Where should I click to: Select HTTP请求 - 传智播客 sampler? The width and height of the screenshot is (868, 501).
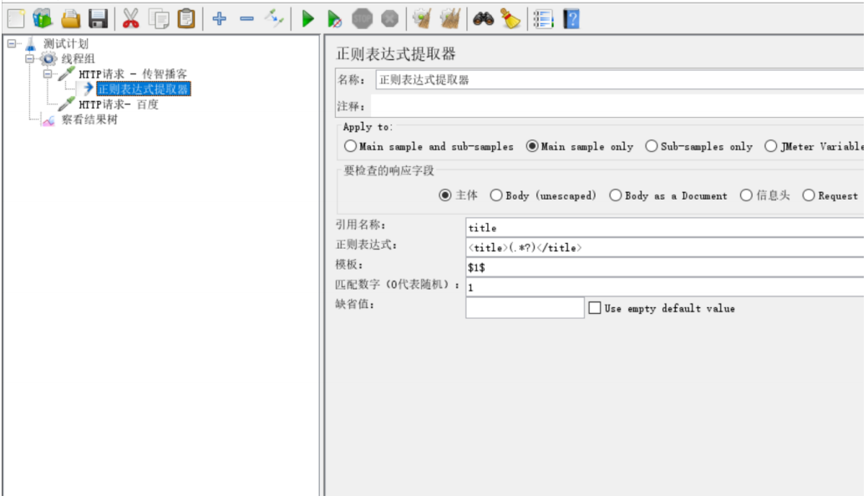click(x=133, y=73)
